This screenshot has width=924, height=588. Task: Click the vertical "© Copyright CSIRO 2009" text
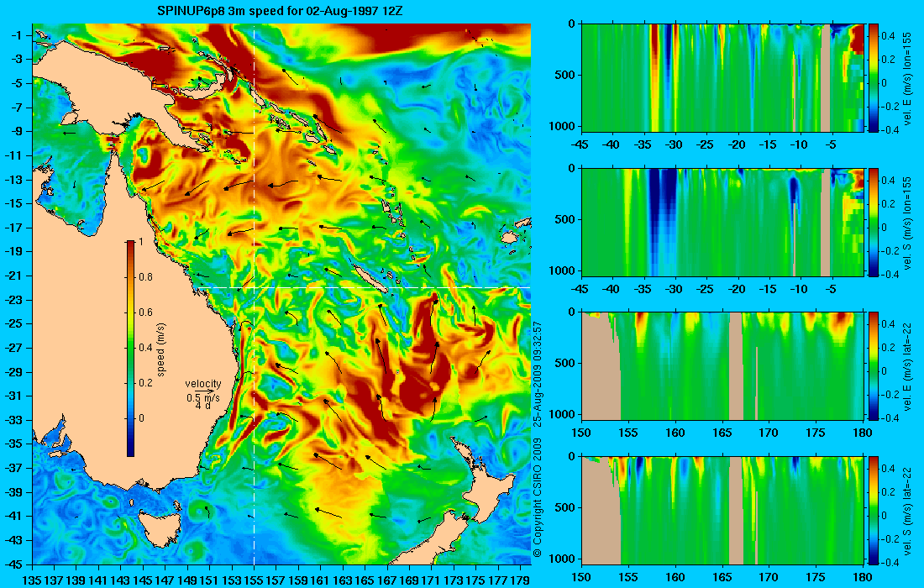point(537,498)
